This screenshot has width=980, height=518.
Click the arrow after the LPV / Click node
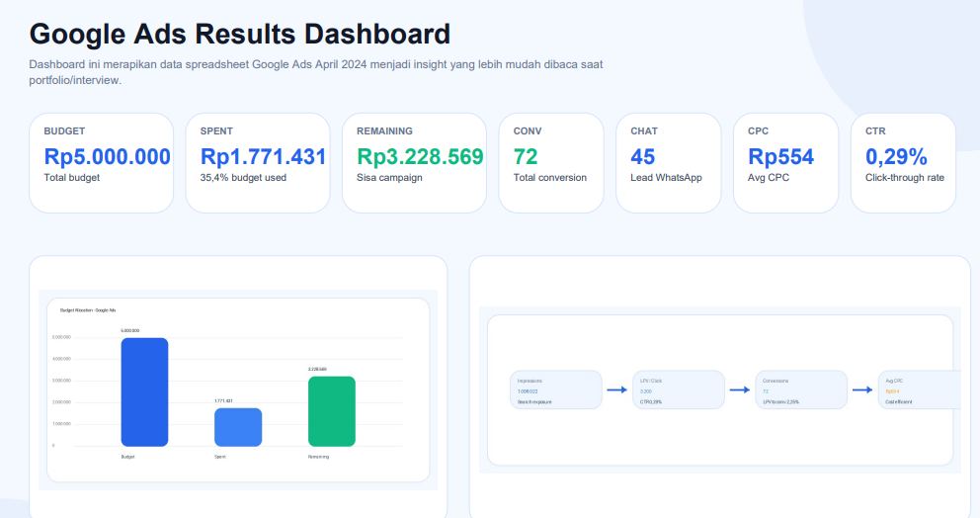pos(739,389)
